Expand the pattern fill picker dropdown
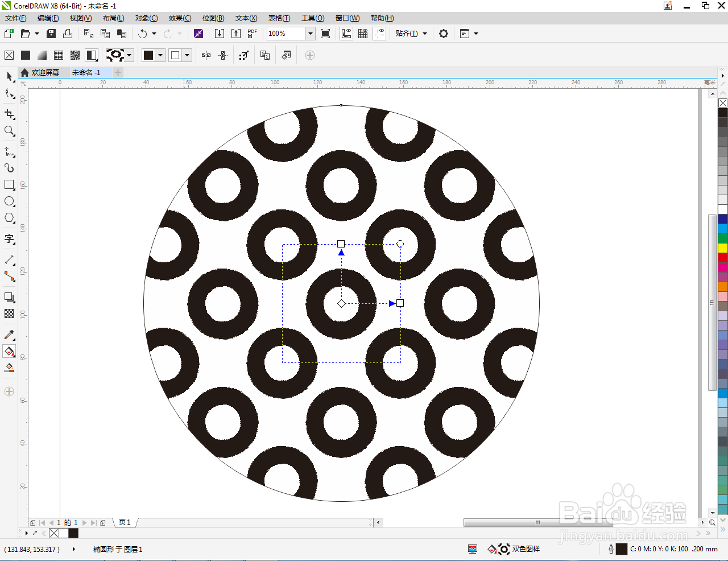The height and width of the screenshot is (561, 728). [130, 55]
